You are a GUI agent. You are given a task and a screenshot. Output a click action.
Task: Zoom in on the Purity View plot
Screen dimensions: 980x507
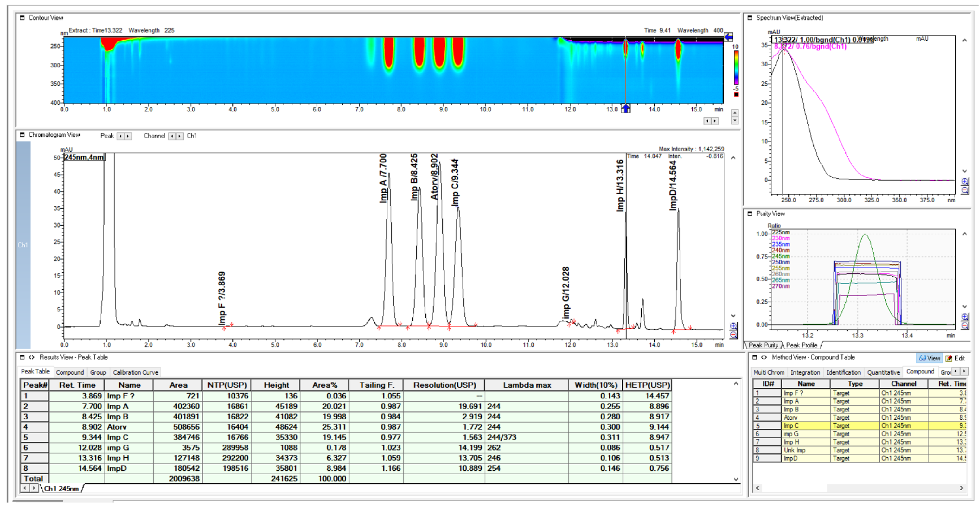965,317
